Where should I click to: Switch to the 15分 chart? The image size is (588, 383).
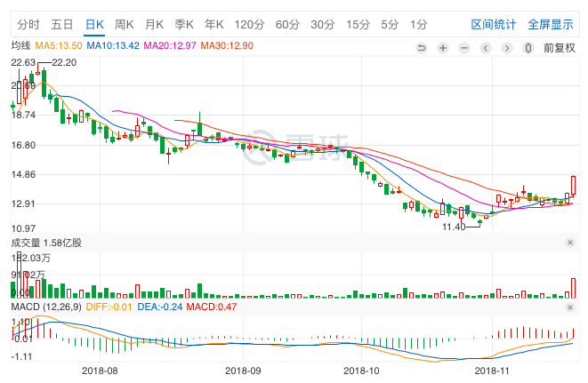358,25
